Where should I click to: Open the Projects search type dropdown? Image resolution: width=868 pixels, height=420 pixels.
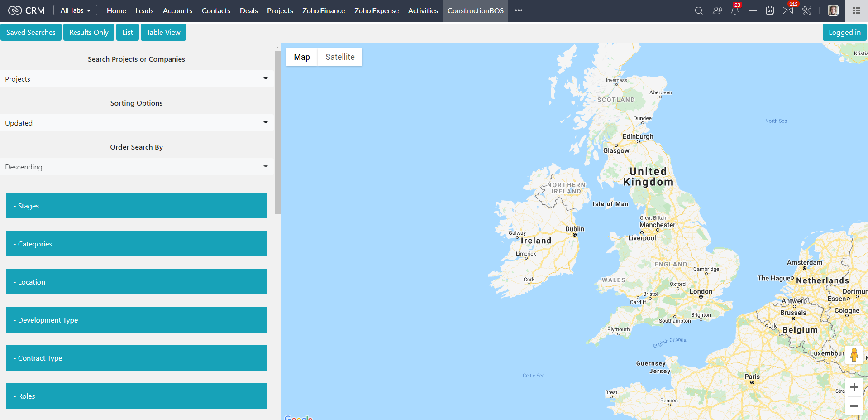coord(136,79)
